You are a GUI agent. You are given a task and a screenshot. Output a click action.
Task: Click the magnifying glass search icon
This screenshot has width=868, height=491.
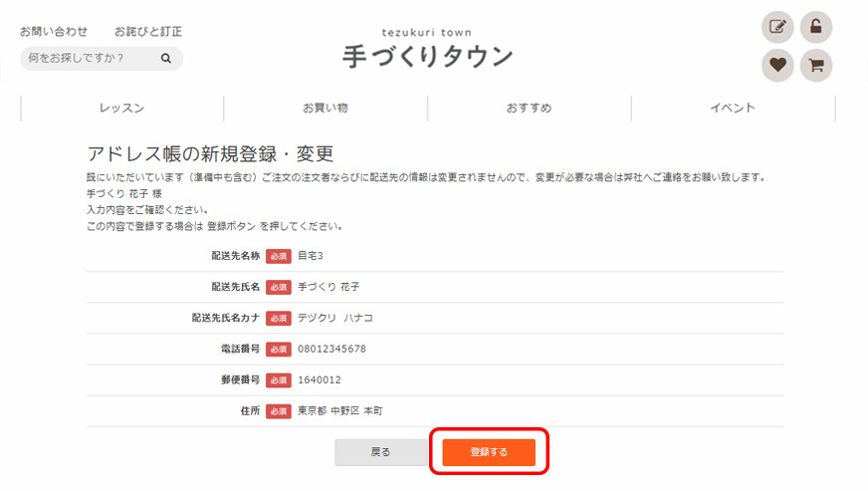pyautogui.click(x=166, y=59)
